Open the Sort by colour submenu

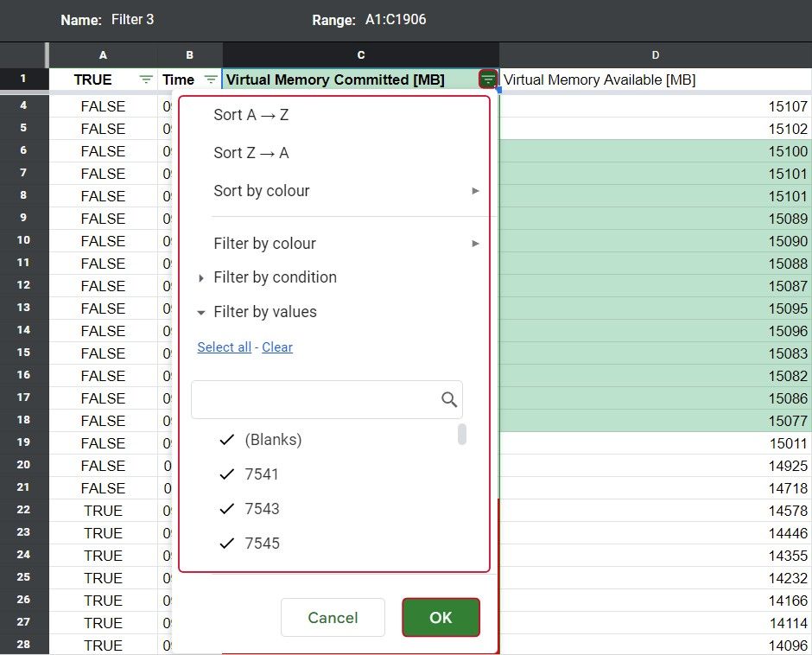pyautogui.click(x=261, y=192)
